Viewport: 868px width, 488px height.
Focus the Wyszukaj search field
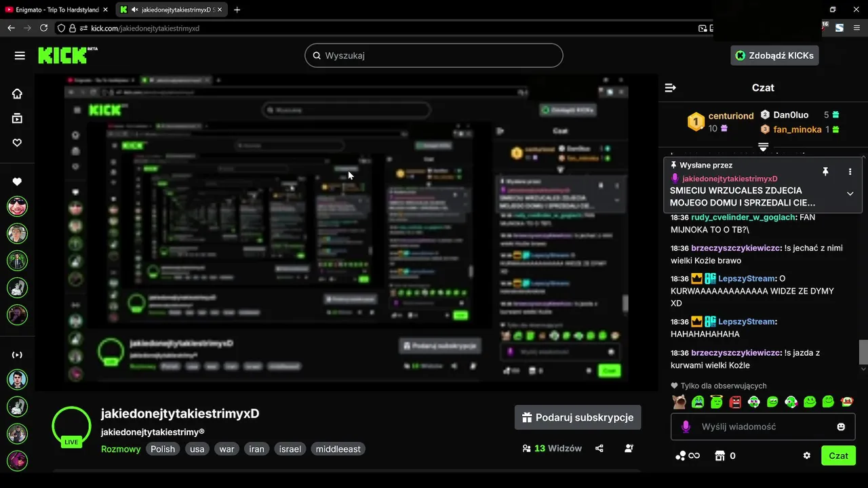434,56
